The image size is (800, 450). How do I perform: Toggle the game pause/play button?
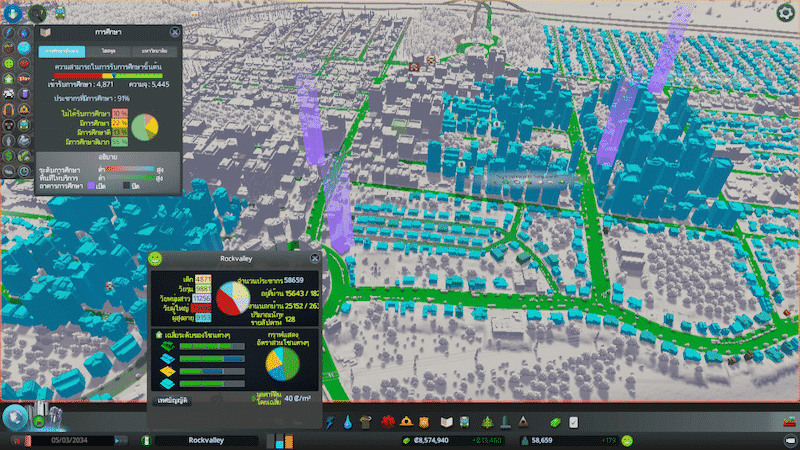point(19,440)
